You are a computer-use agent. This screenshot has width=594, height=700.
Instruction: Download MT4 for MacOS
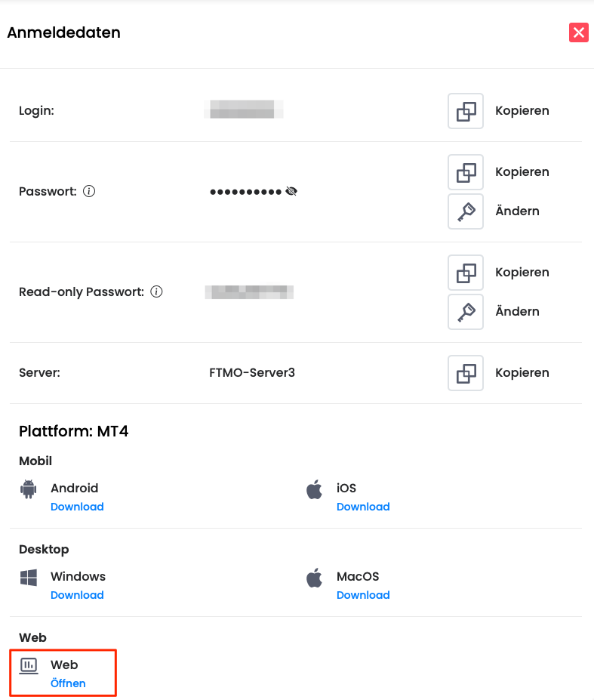(x=363, y=595)
